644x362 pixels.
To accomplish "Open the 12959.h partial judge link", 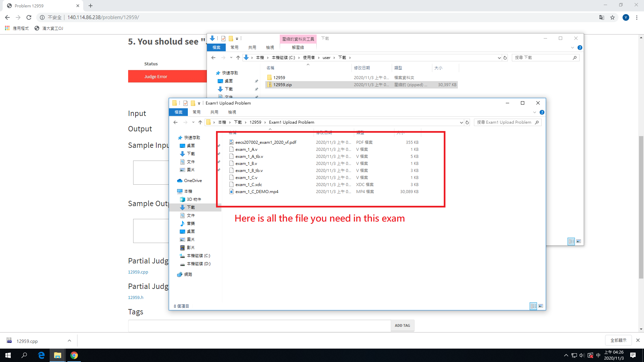I will [x=136, y=297].
